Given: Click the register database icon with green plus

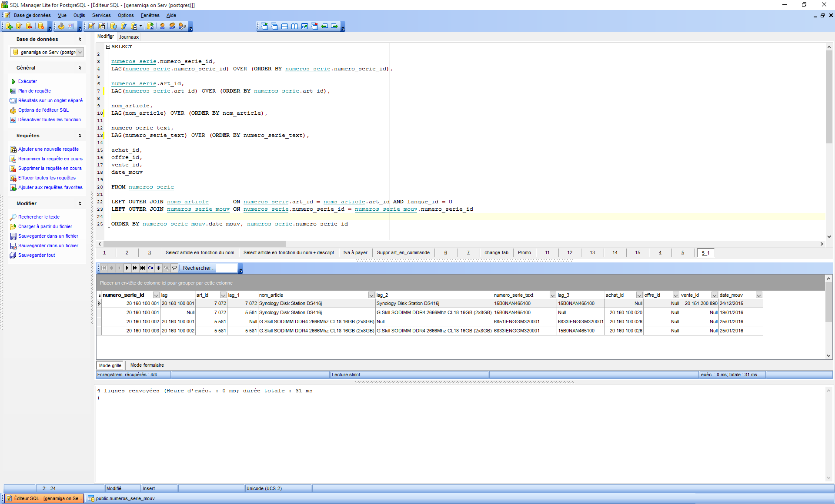Looking at the screenshot, I should coord(9,26).
